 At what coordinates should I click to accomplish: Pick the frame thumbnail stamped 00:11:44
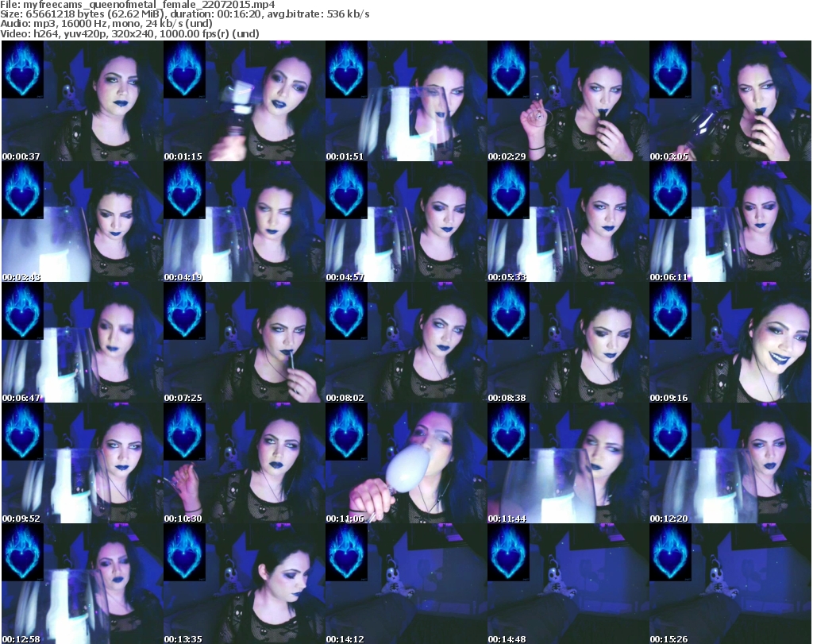tap(568, 464)
